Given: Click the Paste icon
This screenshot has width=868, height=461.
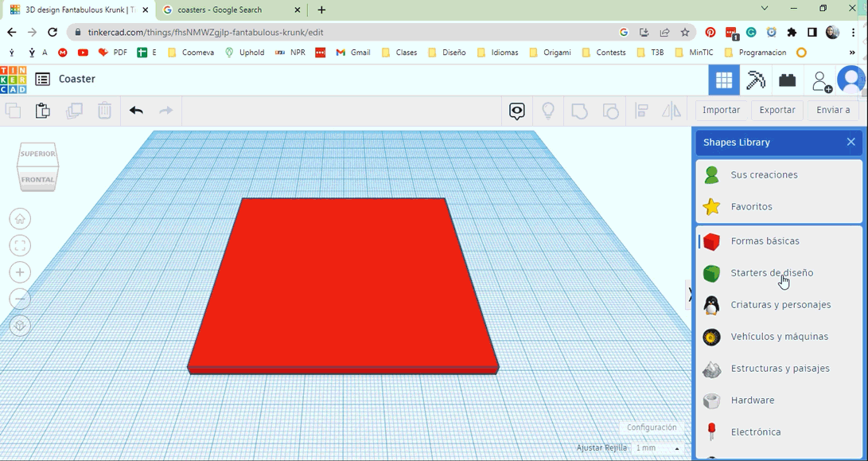Looking at the screenshot, I should click(x=42, y=111).
